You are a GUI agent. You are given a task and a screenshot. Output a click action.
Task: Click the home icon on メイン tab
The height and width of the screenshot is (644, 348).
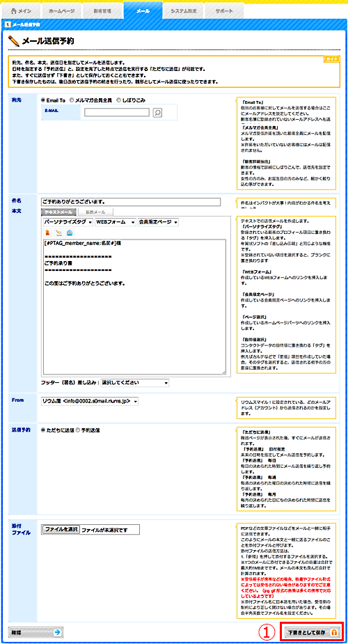13,10
